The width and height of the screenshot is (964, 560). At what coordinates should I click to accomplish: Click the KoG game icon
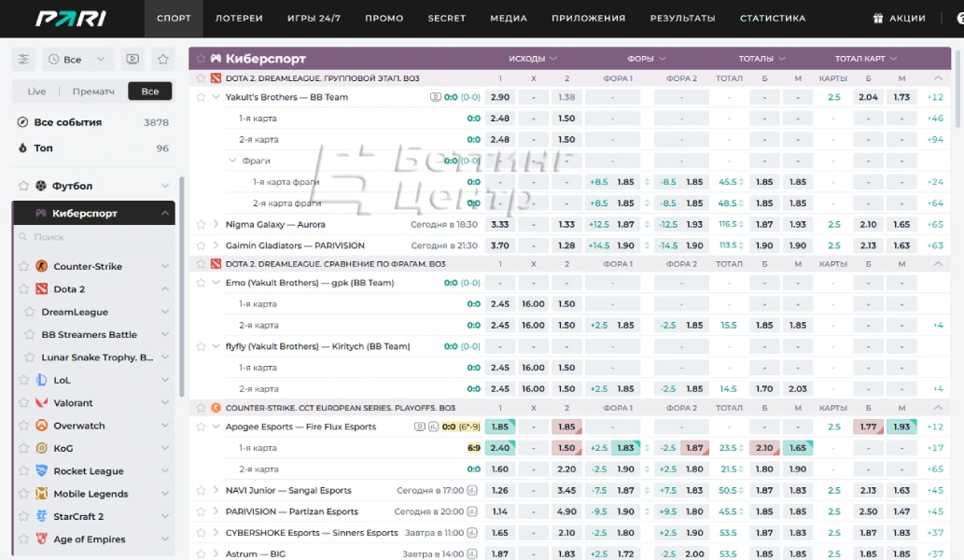point(42,448)
